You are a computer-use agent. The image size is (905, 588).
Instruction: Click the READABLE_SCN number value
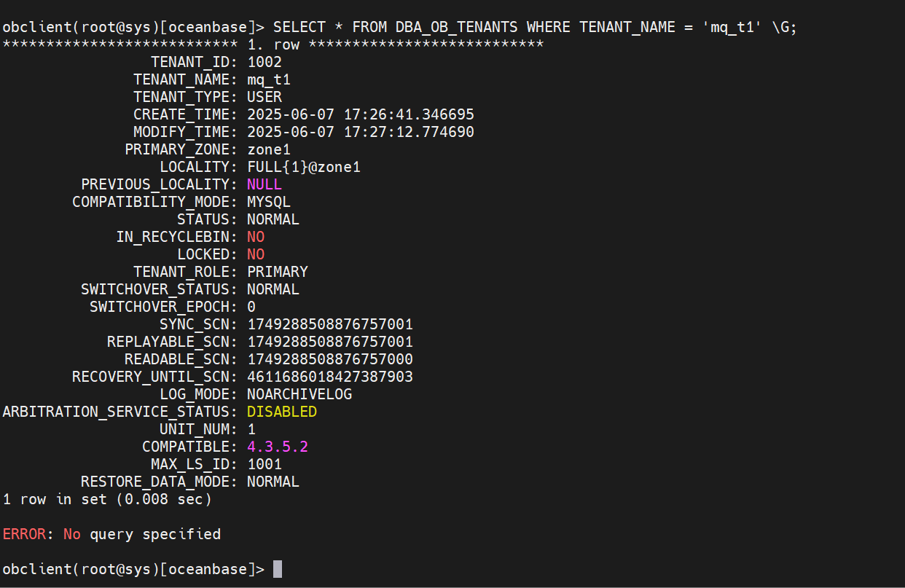point(330,359)
